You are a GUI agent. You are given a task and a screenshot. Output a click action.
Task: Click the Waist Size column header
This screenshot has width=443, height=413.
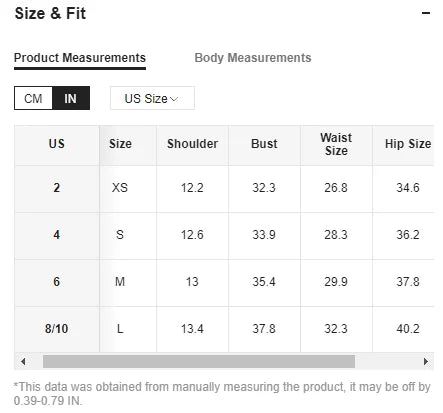(x=336, y=144)
